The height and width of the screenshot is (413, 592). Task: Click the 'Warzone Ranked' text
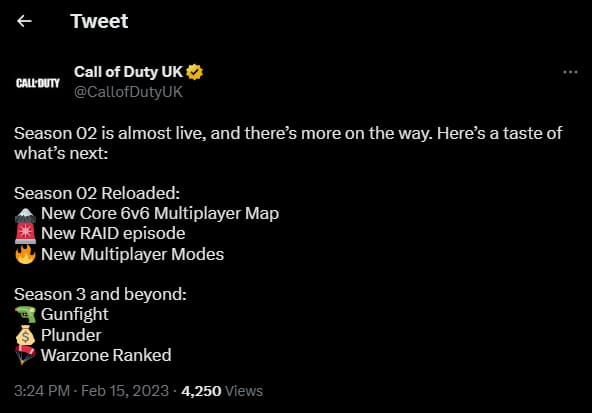coord(106,355)
